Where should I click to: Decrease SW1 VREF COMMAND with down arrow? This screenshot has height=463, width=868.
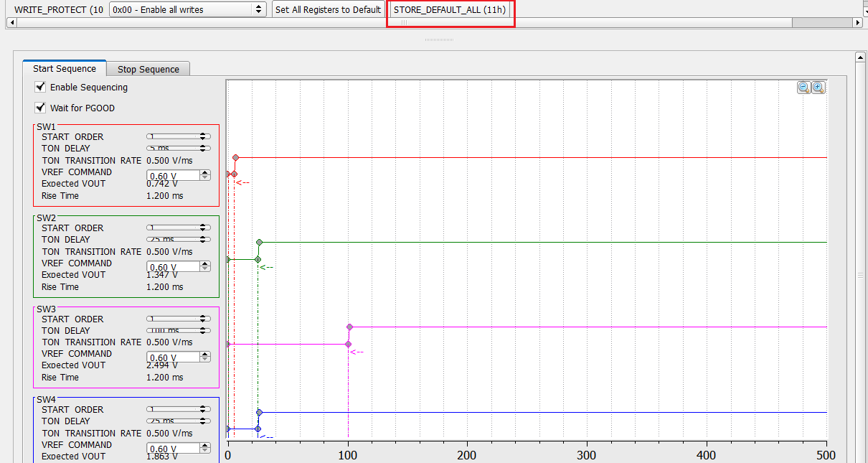tap(205, 178)
